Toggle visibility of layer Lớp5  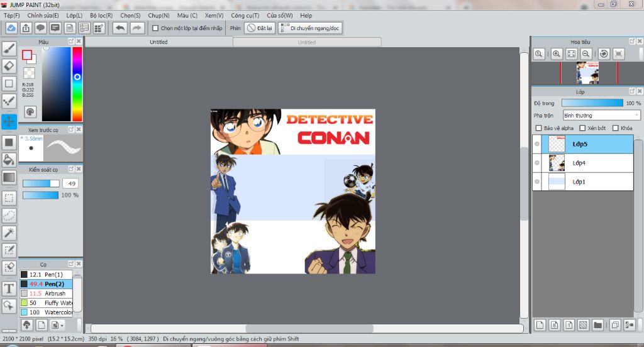537,144
